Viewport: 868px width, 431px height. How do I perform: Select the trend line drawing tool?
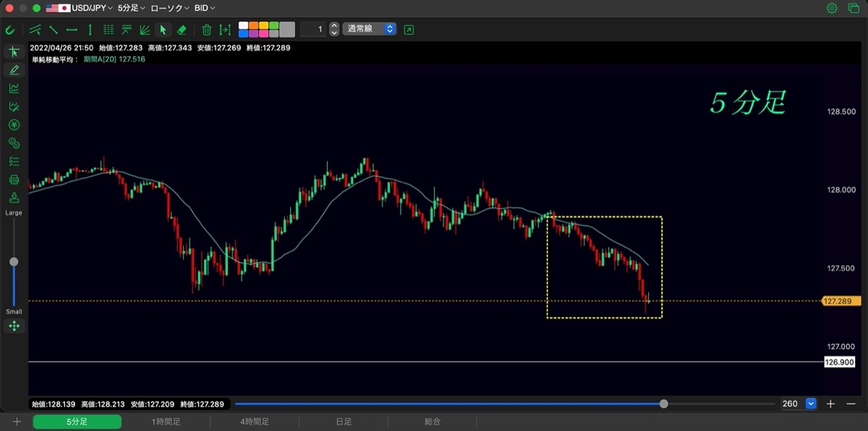tap(35, 30)
